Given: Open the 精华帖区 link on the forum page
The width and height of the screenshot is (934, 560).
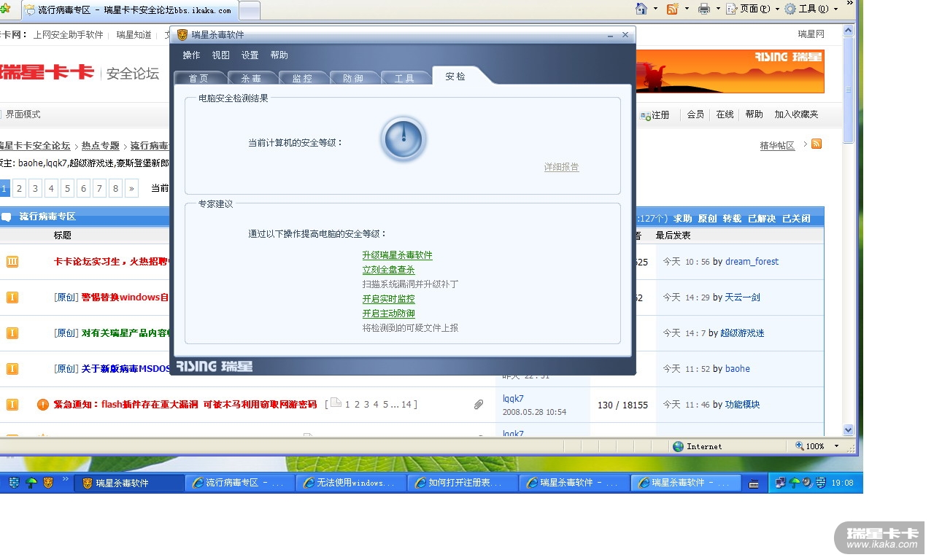Looking at the screenshot, I should tap(777, 146).
